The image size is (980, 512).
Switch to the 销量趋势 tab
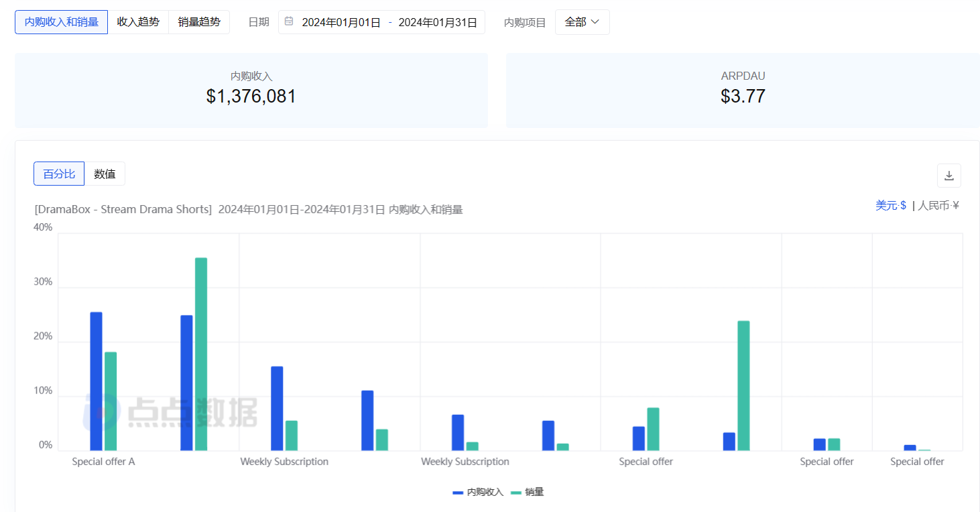[x=199, y=22]
